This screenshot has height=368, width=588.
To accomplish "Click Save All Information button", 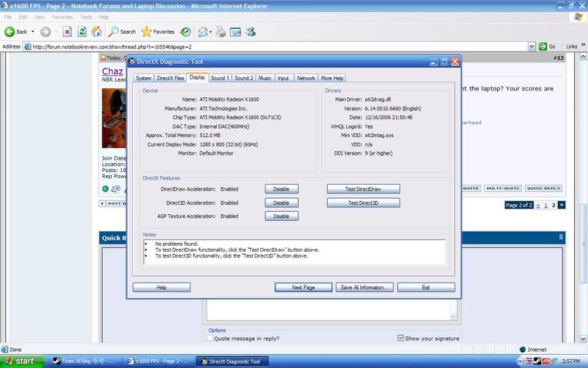I will point(365,287).
